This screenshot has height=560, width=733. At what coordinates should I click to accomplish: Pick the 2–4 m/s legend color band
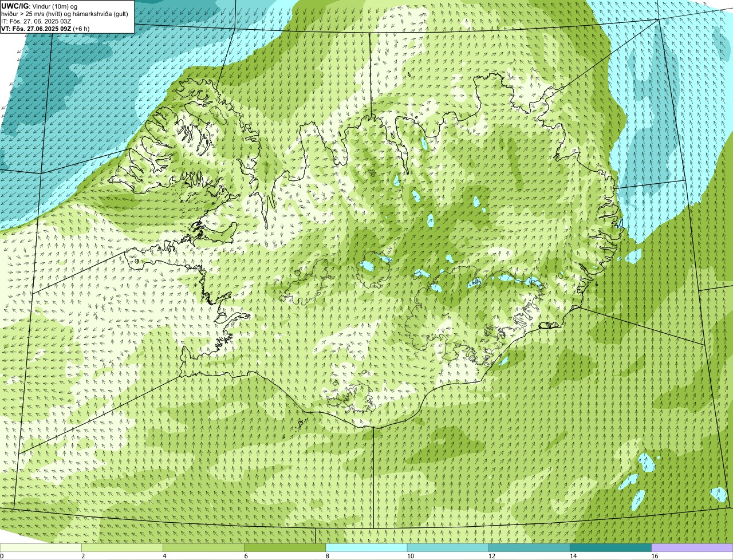click(x=122, y=548)
